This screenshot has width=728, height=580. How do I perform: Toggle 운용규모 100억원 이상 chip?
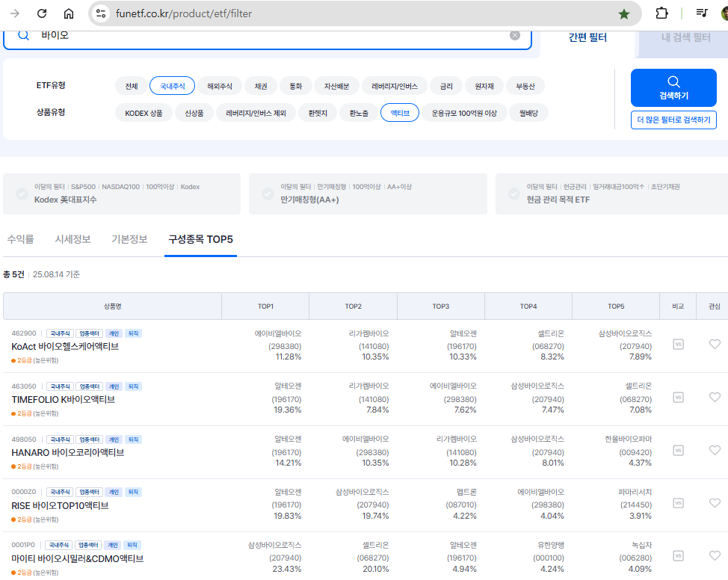(464, 113)
